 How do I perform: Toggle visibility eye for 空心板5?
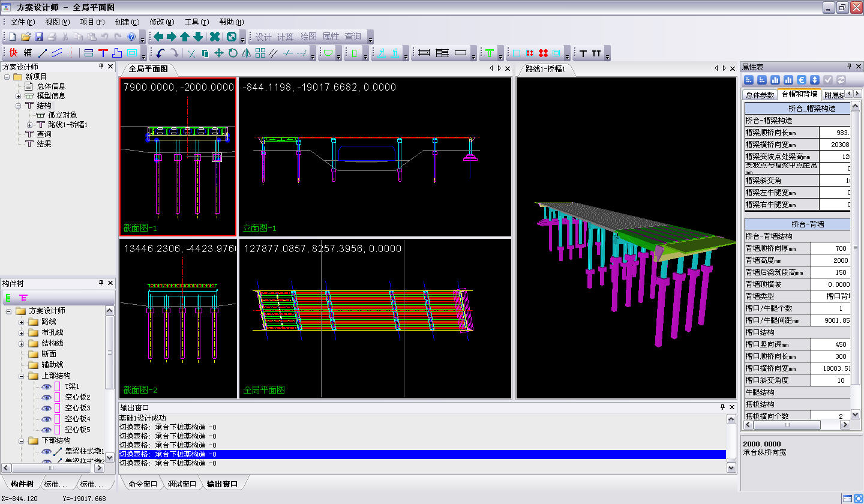46,430
